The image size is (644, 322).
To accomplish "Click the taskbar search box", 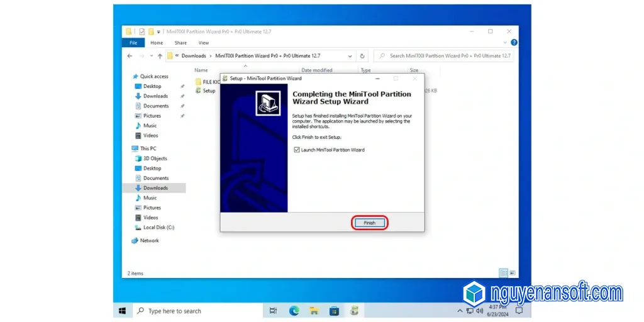I will tap(197, 311).
